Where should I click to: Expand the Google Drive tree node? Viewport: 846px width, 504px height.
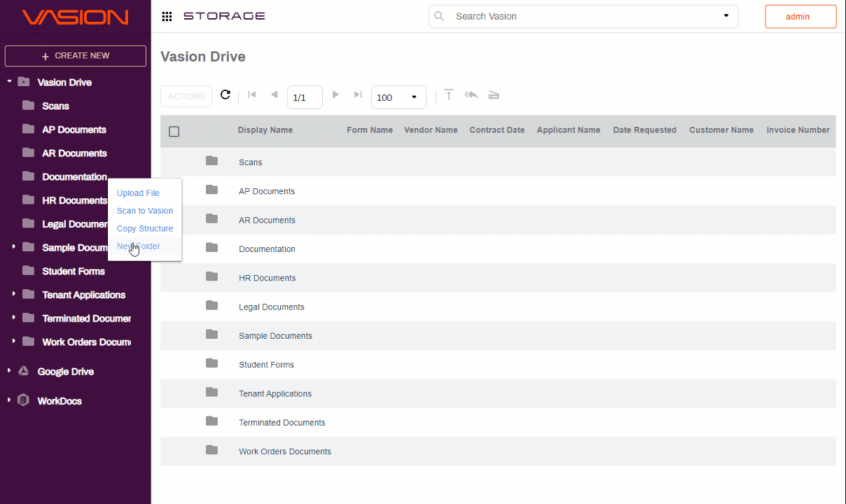tap(9, 370)
